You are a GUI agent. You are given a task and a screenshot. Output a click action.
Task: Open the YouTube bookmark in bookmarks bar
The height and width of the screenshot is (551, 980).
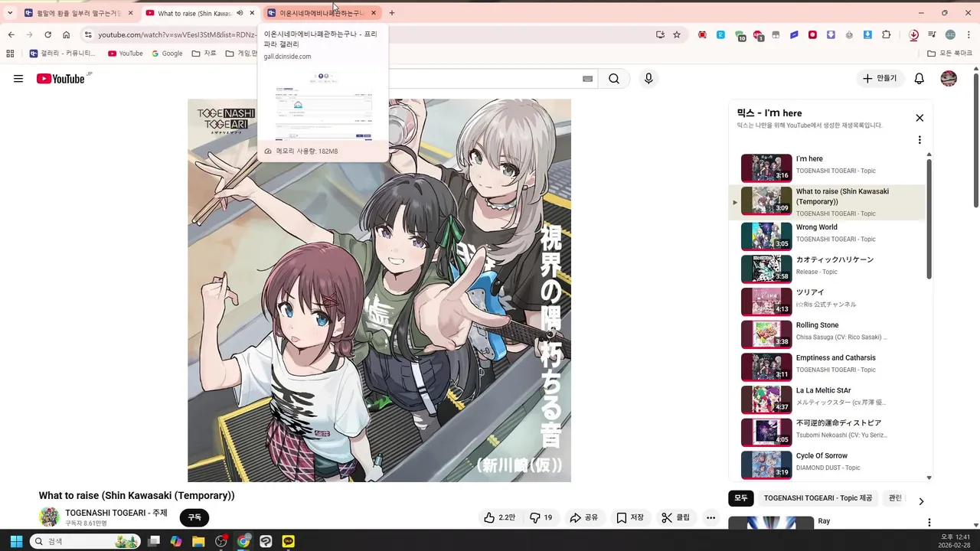pyautogui.click(x=126, y=54)
